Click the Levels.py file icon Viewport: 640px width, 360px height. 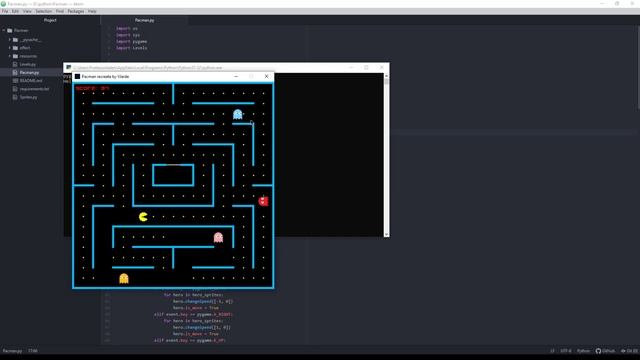coord(15,64)
